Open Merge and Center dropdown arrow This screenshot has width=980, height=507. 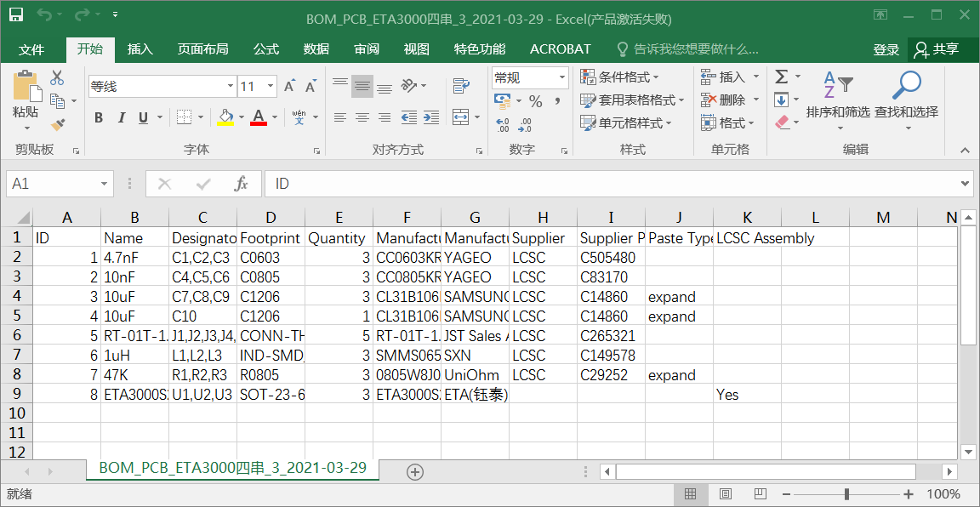coord(477,117)
